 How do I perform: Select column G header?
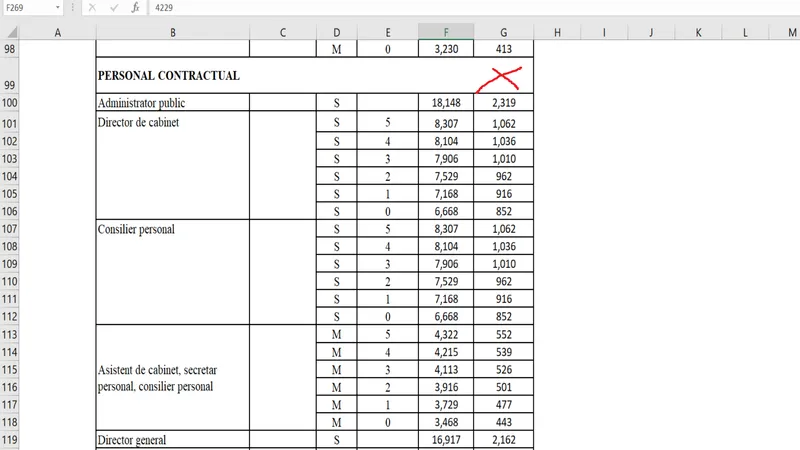503,32
